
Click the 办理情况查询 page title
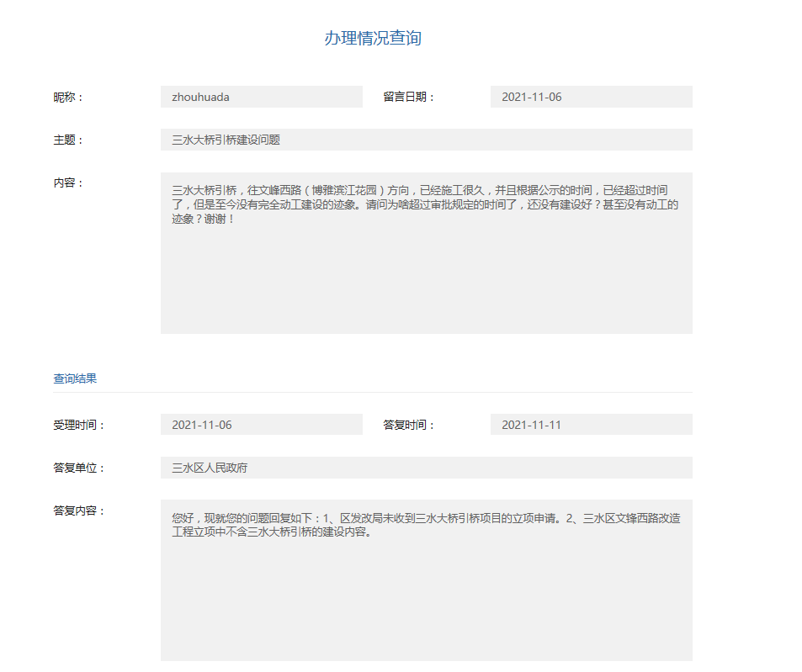coord(373,38)
